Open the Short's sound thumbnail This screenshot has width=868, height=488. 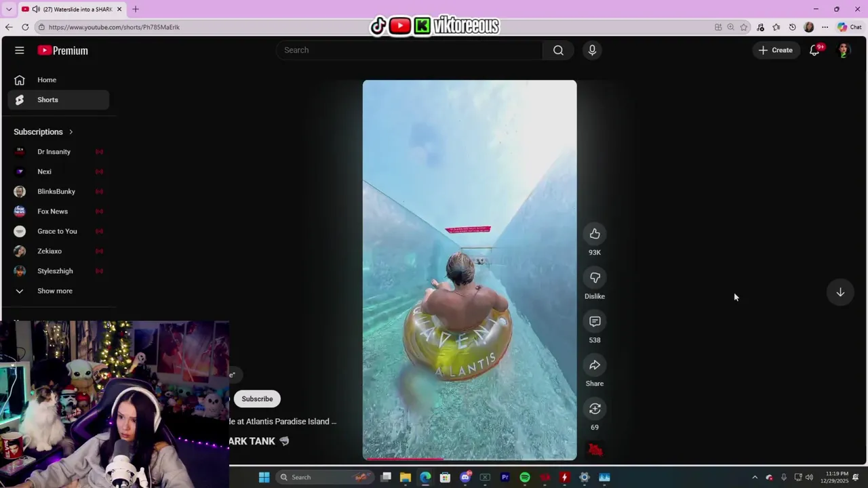(595, 450)
